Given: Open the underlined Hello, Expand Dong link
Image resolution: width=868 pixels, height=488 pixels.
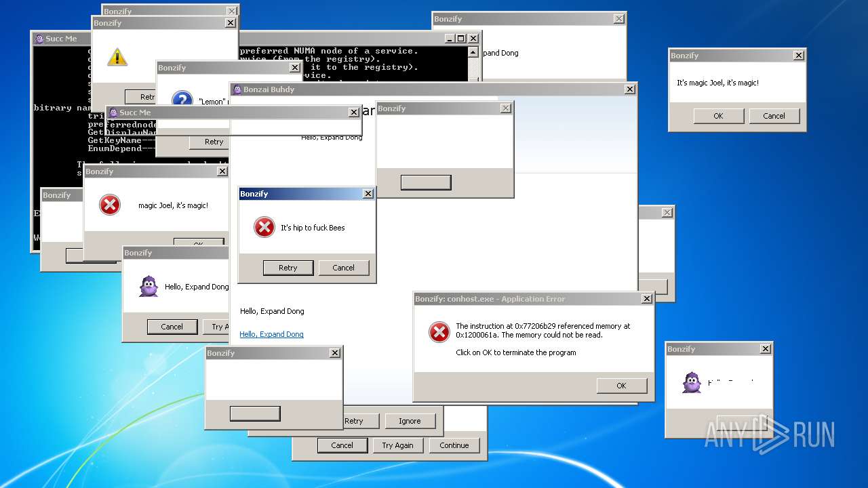Looking at the screenshot, I should coord(271,334).
